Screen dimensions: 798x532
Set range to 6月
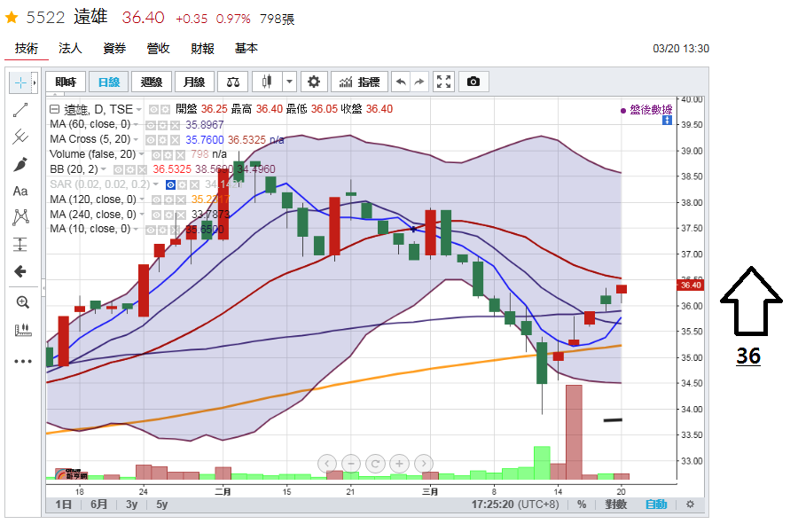[x=98, y=504]
